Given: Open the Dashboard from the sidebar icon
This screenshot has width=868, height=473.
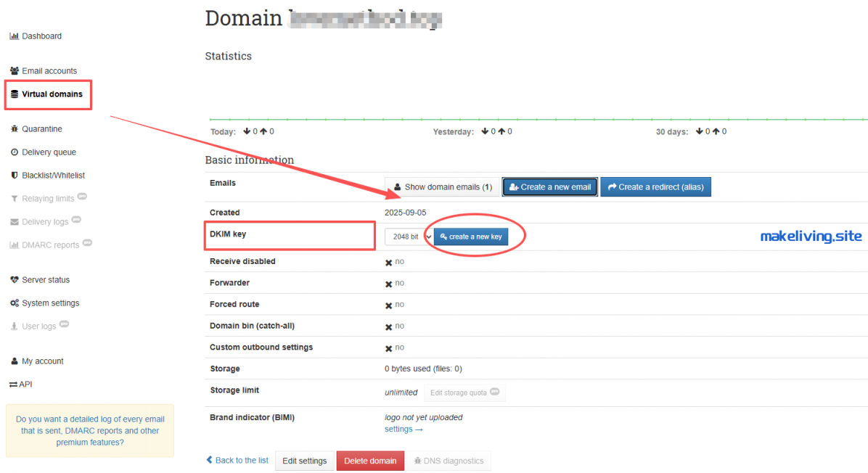Looking at the screenshot, I should pos(13,36).
